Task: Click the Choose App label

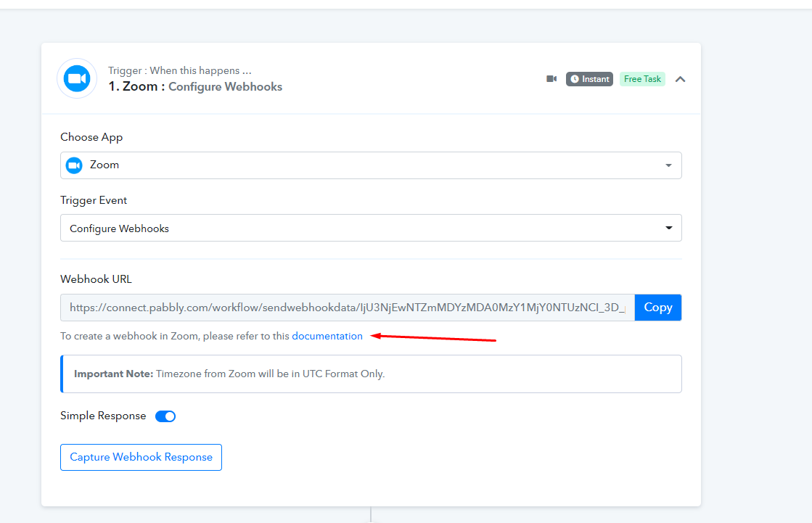Action: (91, 137)
